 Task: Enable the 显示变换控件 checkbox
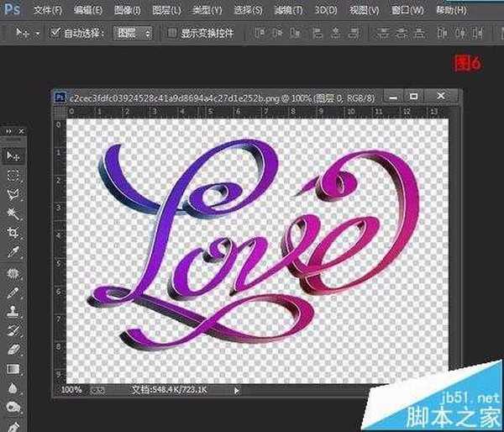pos(172,33)
